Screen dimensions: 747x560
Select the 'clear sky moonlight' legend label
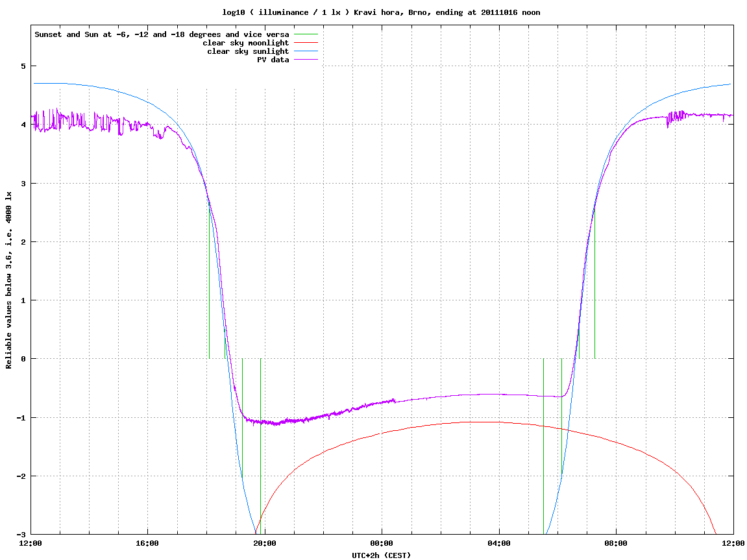pos(246,43)
